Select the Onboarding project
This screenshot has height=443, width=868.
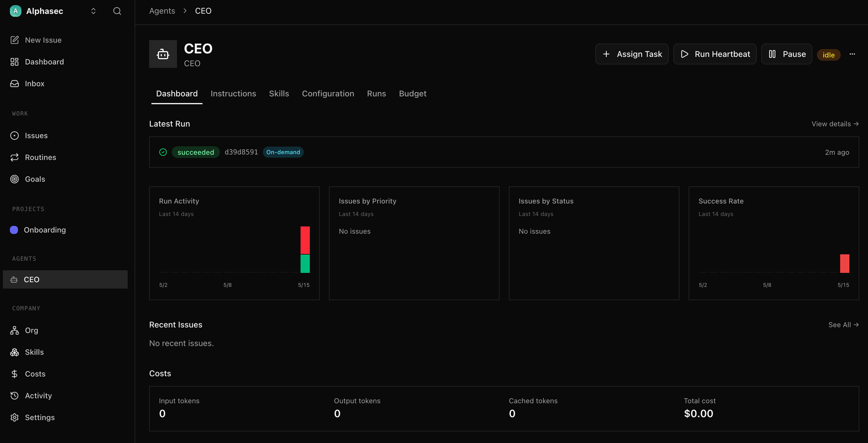coord(65,230)
